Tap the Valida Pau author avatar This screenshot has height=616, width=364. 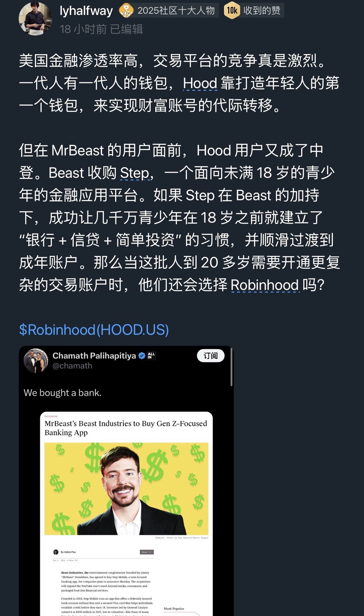pyautogui.click(x=56, y=552)
